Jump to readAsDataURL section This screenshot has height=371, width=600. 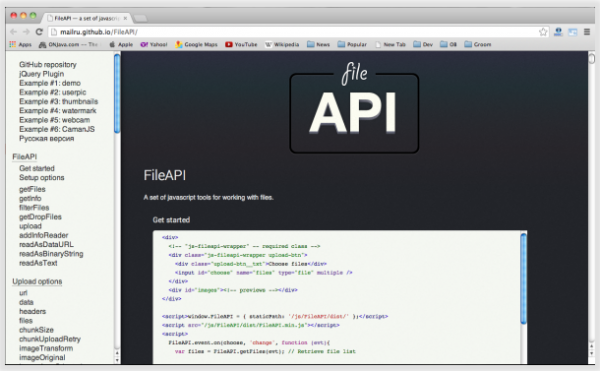click(x=46, y=244)
